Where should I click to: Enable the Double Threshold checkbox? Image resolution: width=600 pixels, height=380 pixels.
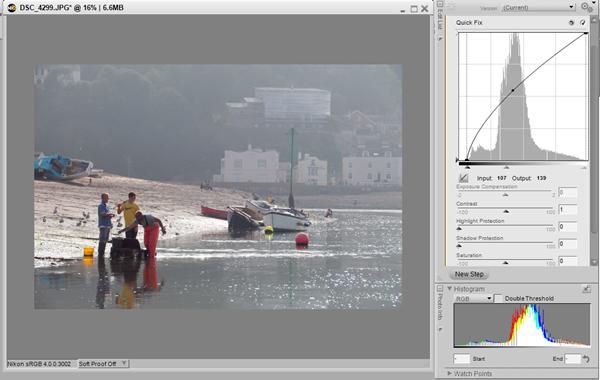coord(499,298)
